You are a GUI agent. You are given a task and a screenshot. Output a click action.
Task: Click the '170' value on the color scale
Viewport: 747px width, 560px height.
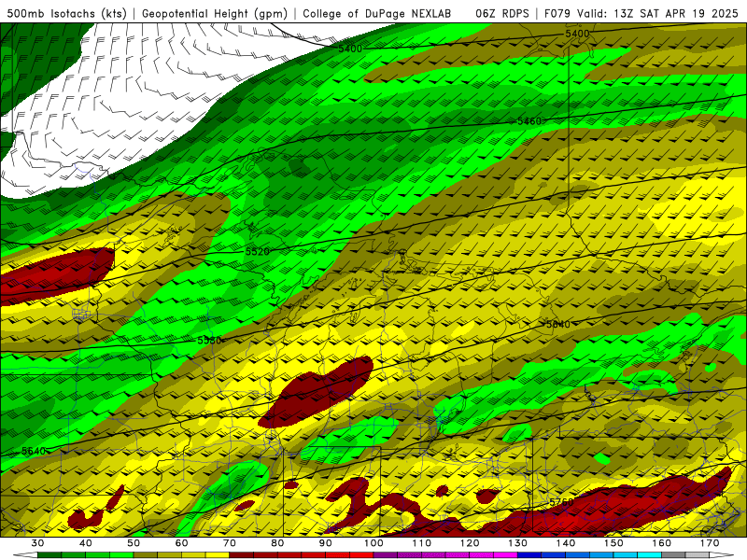pyautogui.click(x=710, y=543)
